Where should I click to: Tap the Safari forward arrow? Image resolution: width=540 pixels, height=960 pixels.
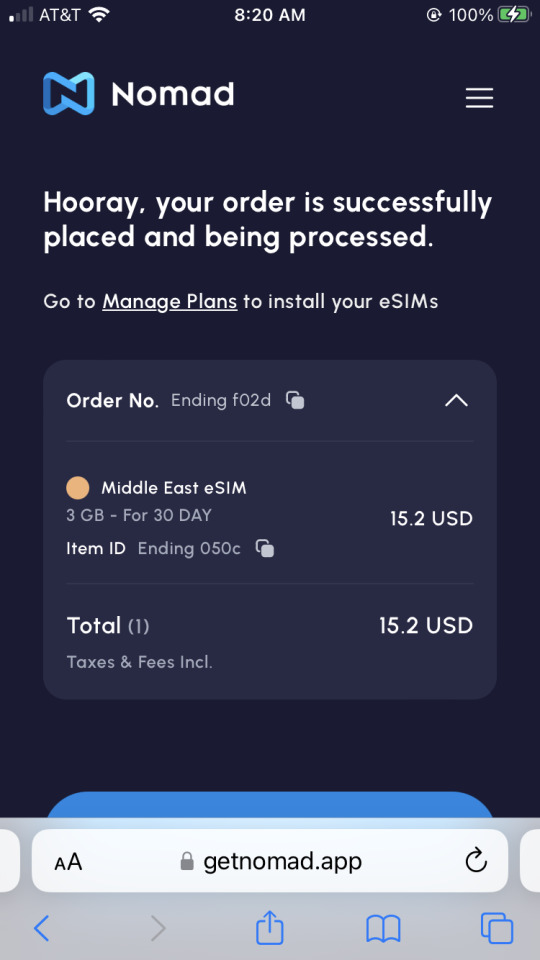point(158,928)
